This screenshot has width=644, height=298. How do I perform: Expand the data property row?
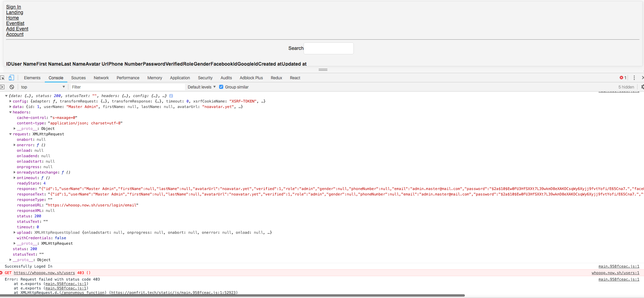(11, 107)
